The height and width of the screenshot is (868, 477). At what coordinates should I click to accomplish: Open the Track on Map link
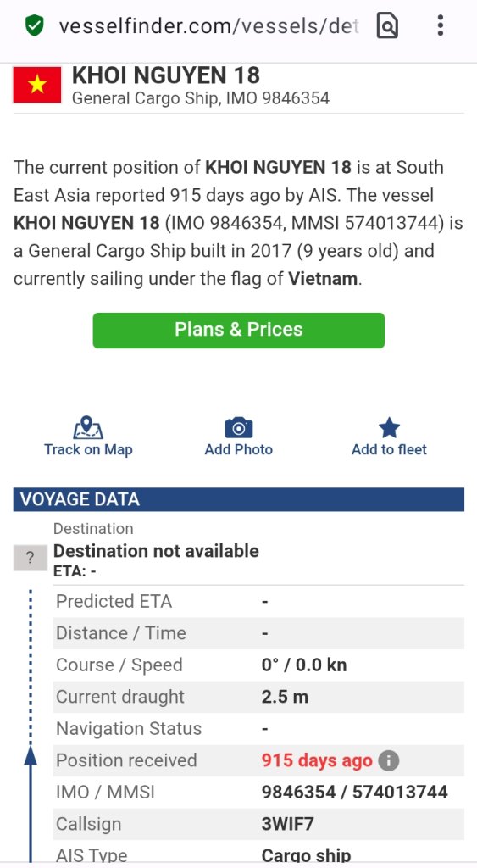(89, 449)
